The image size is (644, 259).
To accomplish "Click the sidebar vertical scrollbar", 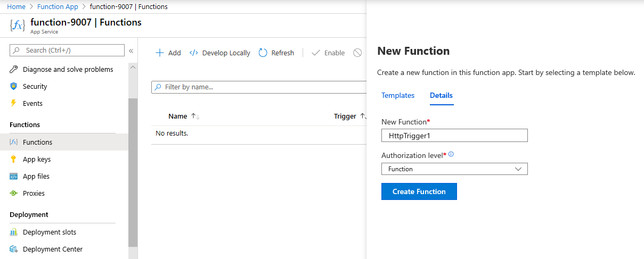I will 133,172.
